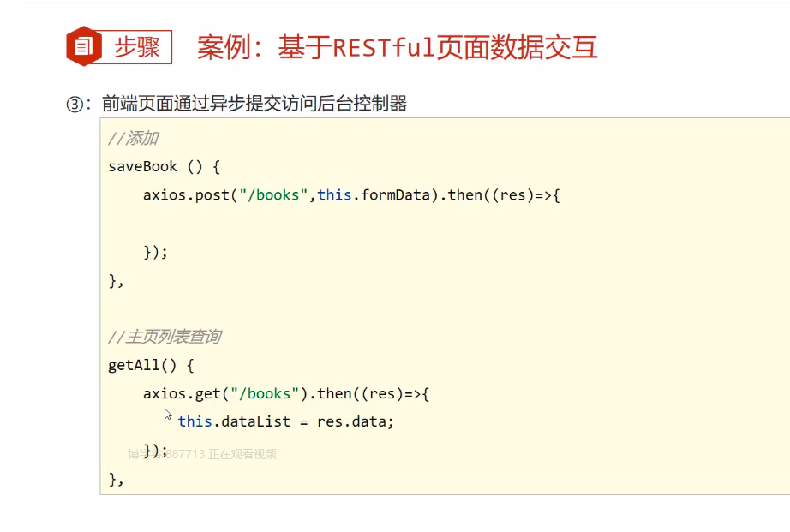
Task: Click the //添加 comment line
Action: click(133, 139)
